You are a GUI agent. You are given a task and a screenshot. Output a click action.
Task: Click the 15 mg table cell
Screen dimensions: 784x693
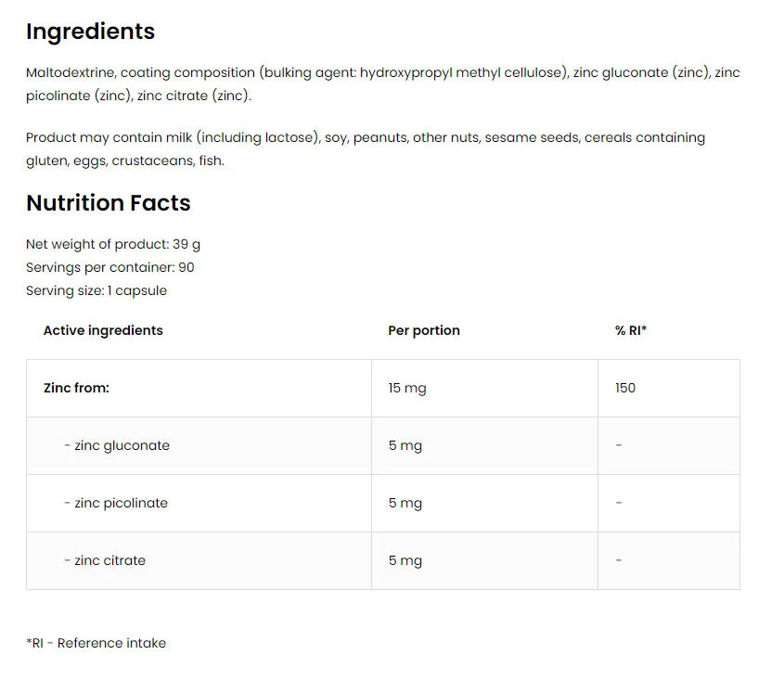pyautogui.click(x=407, y=388)
